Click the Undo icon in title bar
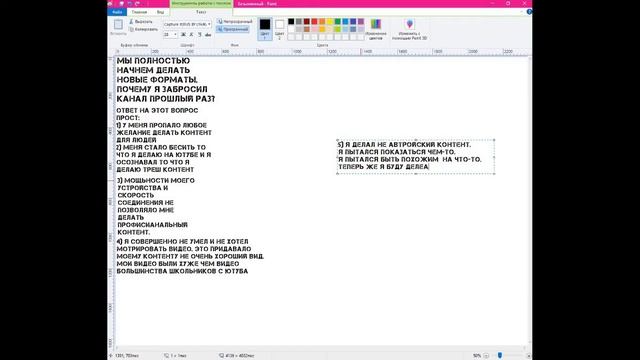This screenshot has height=360, width=640. 129,3
